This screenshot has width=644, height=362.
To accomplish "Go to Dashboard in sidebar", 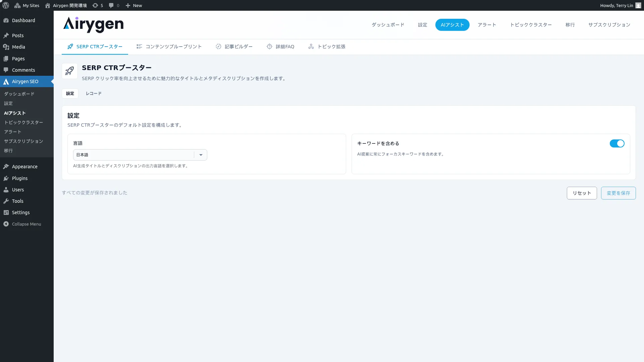I will pyautogui.click(x=27, y=20).
